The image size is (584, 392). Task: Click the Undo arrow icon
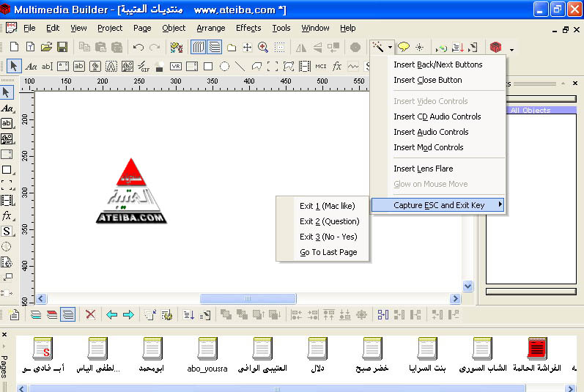tap(138, 47)
